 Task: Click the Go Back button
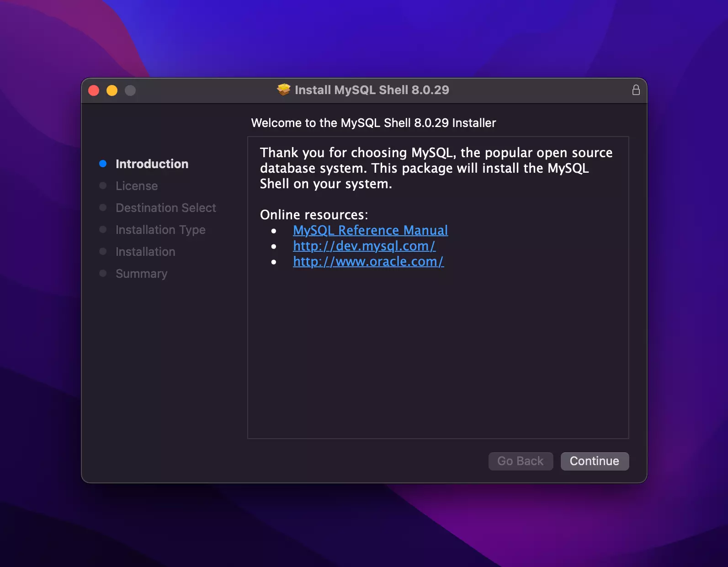coord(521,461)
